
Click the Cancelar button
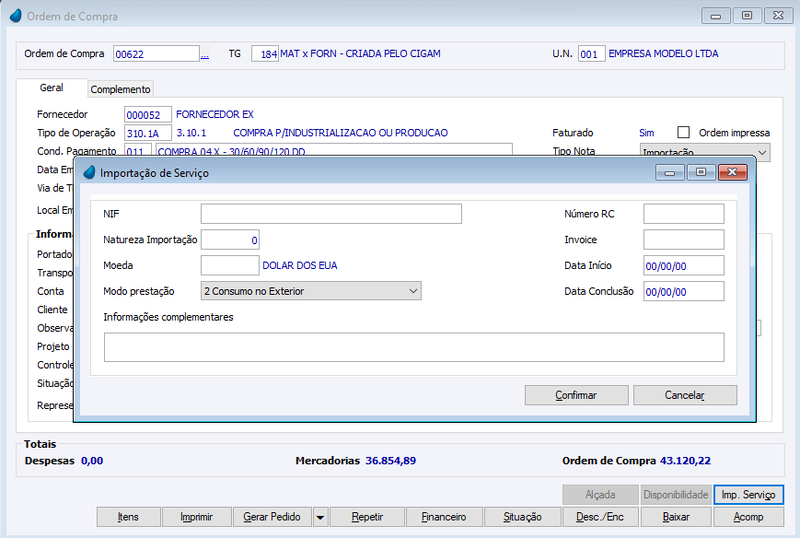[x=685, y=395]
